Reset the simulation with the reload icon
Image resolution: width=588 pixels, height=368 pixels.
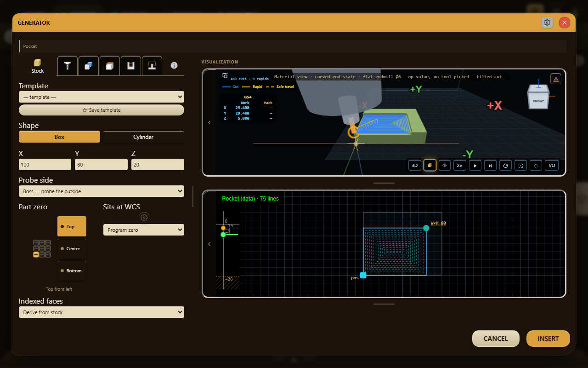tap(505, 165)
